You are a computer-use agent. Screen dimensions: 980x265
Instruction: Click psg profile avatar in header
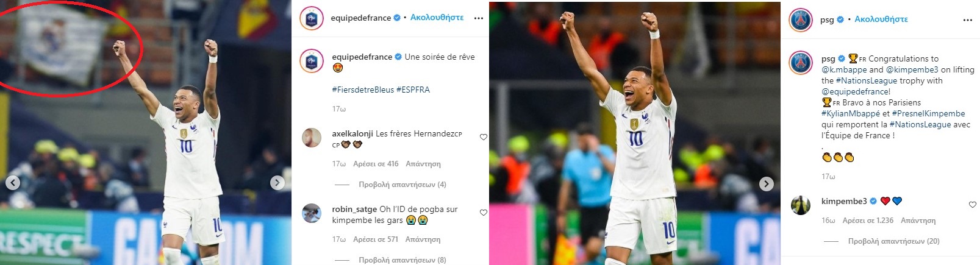801,20
